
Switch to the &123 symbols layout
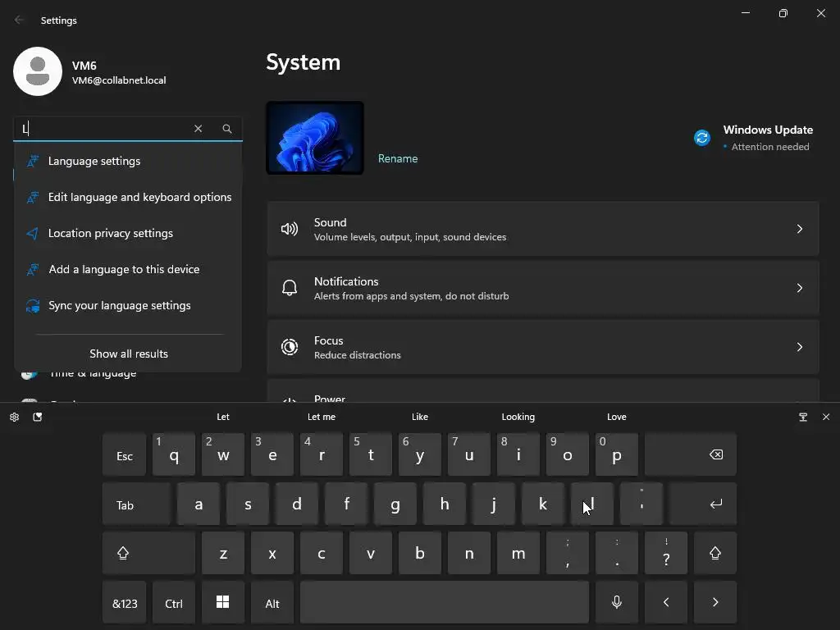click(125, 603)
